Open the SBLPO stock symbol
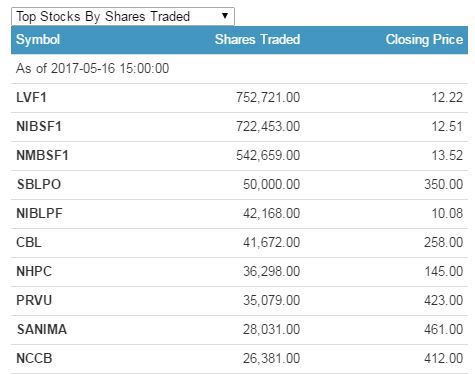The width and height of the screenshot is (475, 375). click(x=39, y=185)
